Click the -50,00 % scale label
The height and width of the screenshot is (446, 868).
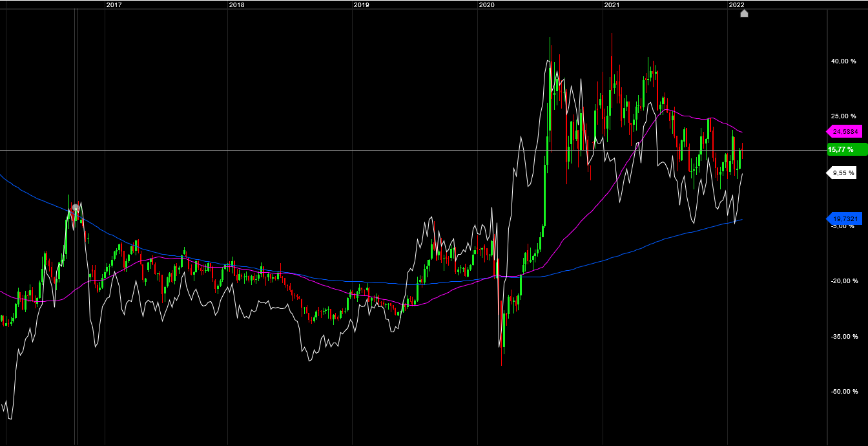pos(843,391)
